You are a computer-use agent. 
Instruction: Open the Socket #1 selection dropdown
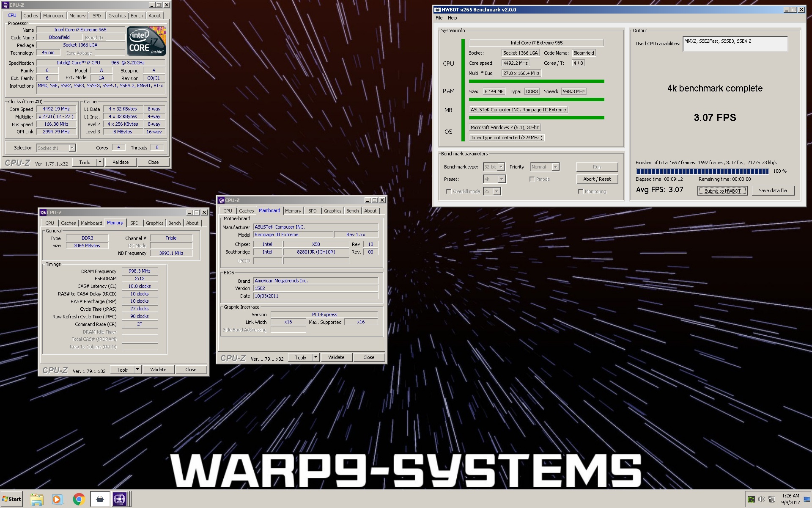point(72,148)
